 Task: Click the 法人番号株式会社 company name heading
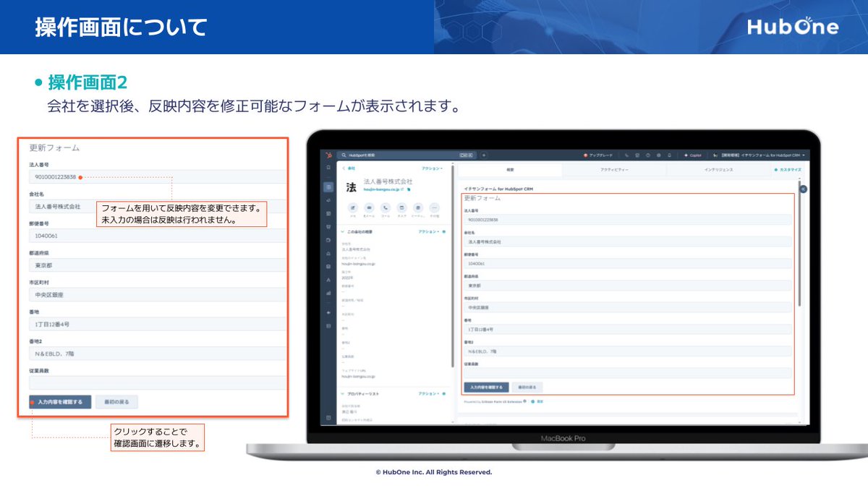point(388,181)
